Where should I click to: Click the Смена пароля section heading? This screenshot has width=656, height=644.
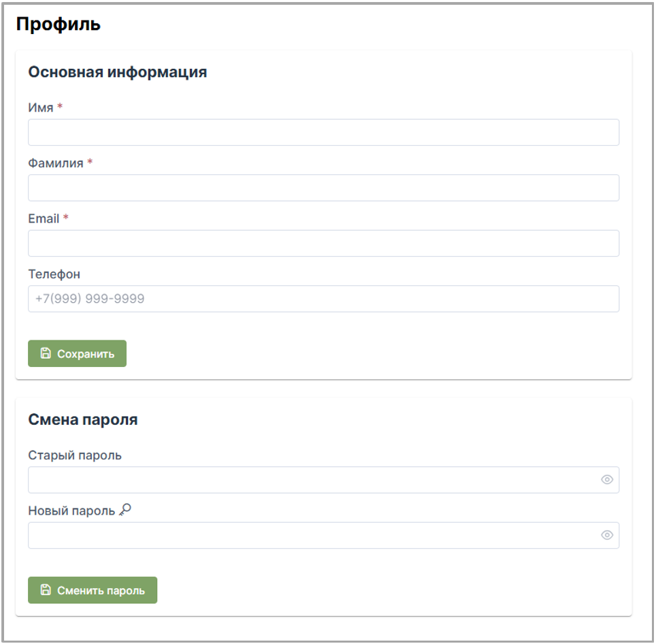[83, 420]
